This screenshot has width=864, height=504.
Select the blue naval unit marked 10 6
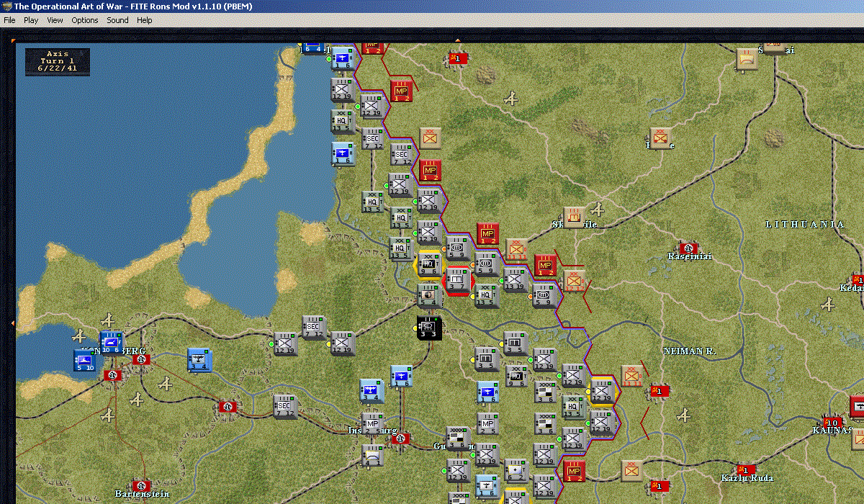112,343
